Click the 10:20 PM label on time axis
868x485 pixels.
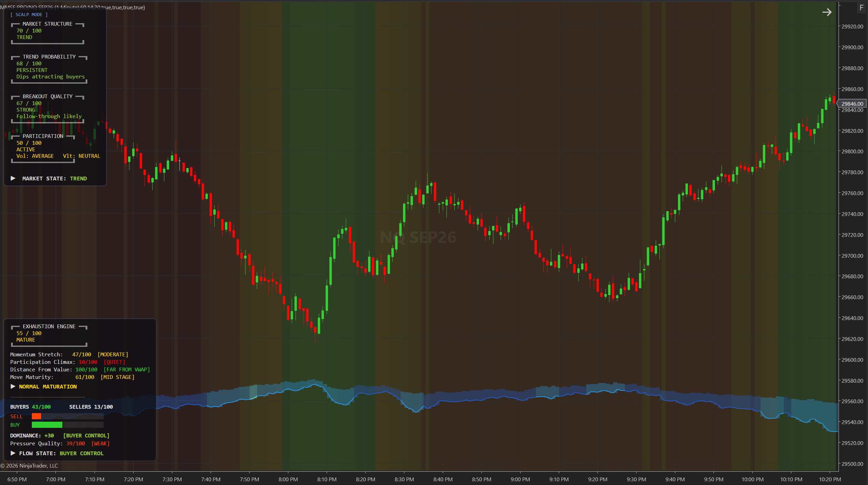pyautogui.click(x=830, y=480)
